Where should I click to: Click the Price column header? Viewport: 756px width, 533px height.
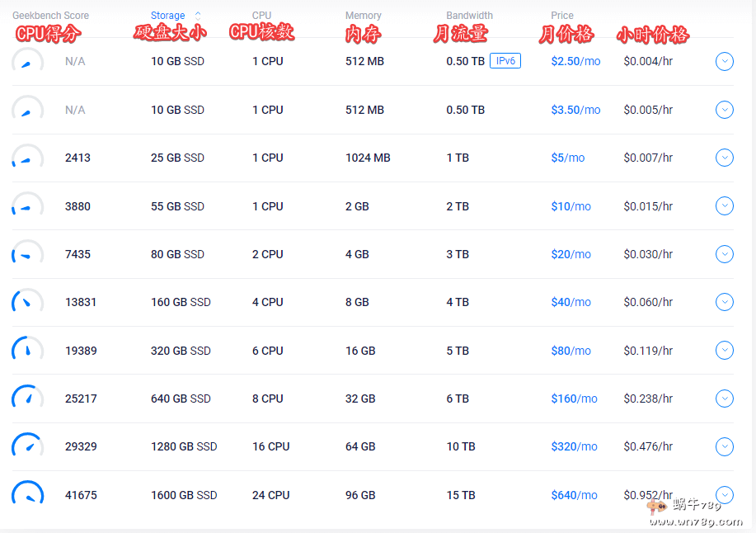[561, 16]
